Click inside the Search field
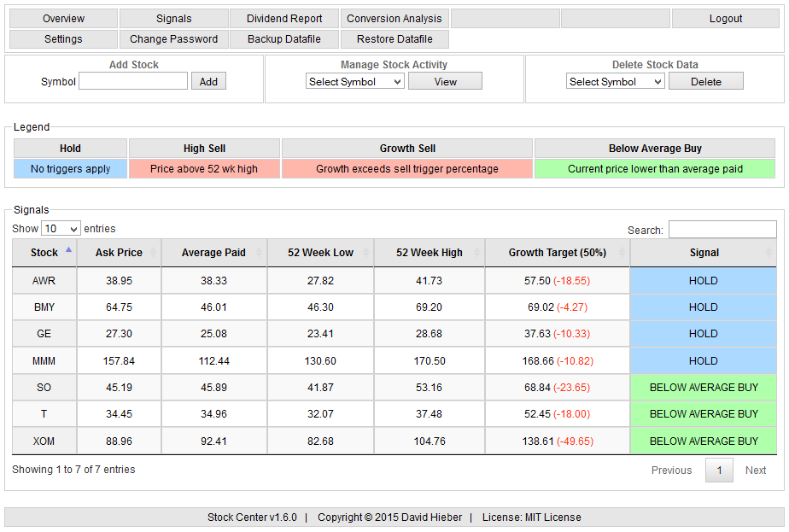Screen dimensions: 789x532 [x=722, y=230]
